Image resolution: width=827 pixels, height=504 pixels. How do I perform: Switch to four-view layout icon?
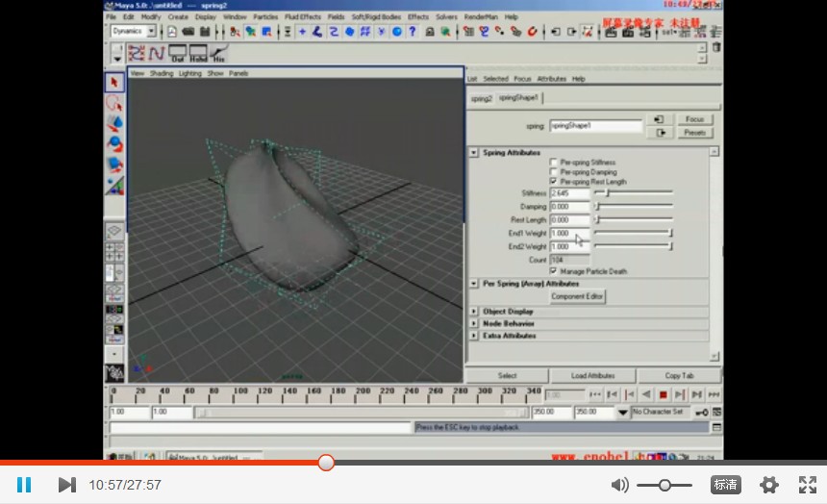(x=114, y=252)
